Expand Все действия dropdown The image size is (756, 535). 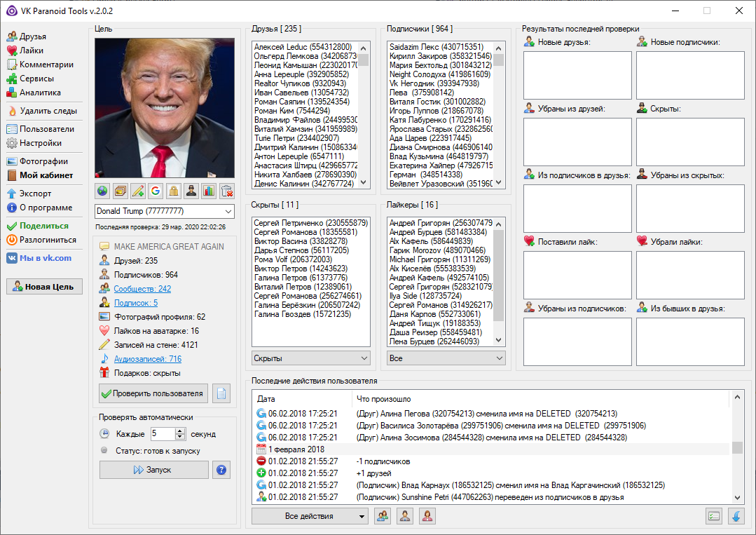click(310, 516)
